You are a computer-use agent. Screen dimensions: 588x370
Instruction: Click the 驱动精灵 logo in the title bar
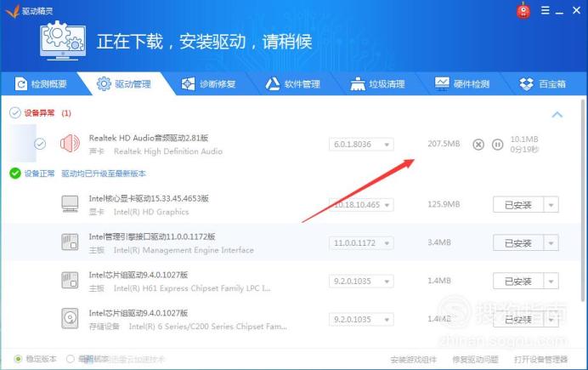[29, 11]
